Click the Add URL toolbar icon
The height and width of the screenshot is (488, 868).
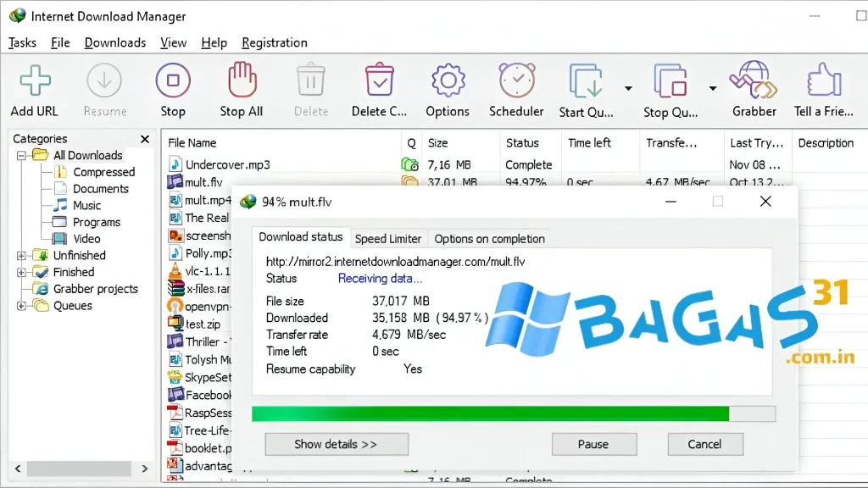(35, 80)
